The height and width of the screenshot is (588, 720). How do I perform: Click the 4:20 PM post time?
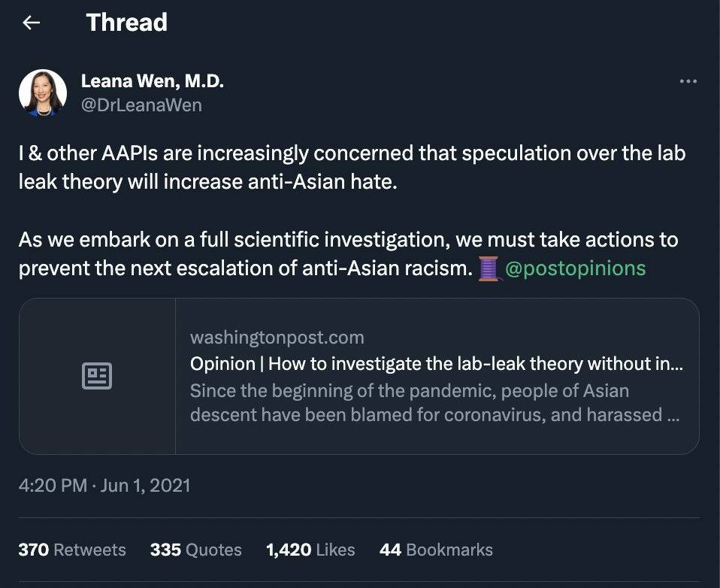(x=53, y=485)
